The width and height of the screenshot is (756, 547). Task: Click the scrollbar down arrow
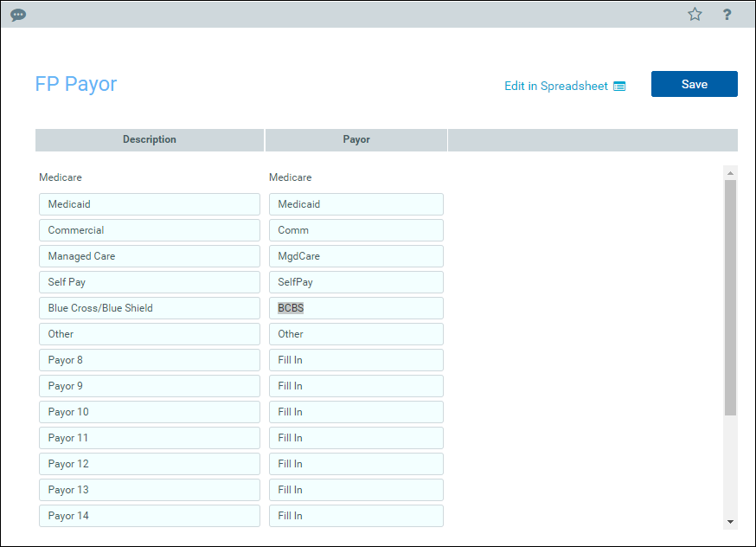[x=730, y=522]
